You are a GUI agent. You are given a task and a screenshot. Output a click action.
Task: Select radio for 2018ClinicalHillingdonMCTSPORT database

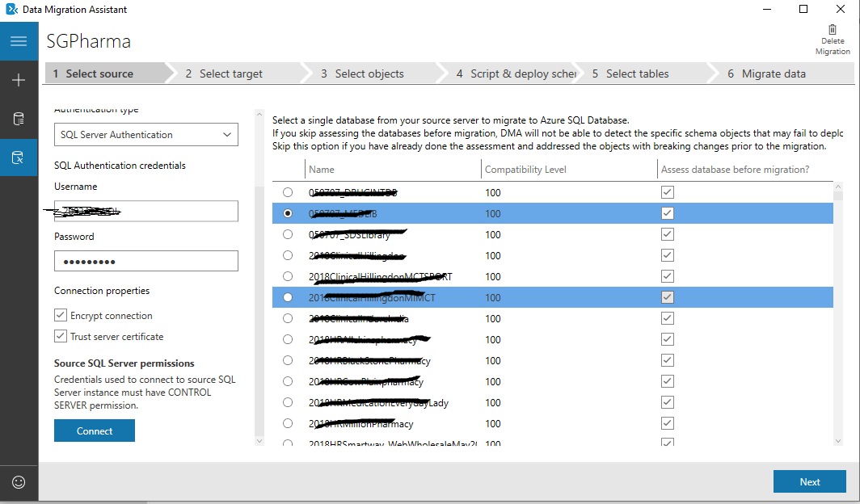(288, 276)
